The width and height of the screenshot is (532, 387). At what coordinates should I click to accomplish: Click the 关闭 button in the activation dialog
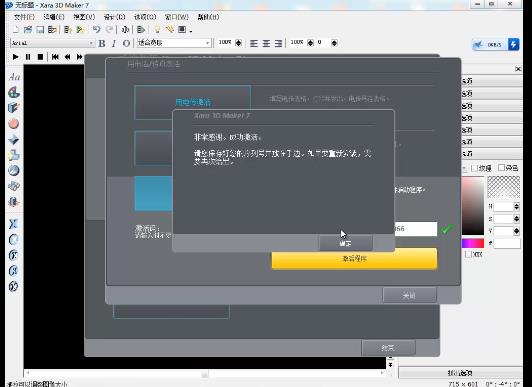click(410, 295)
